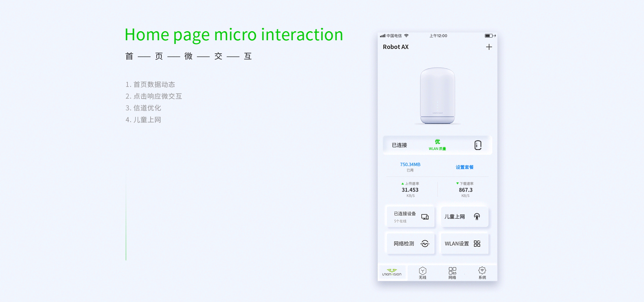This screenshot has width=644, height=302.
Task: Tap the 750.34MB used data value
Action: (x=410, y=164)
